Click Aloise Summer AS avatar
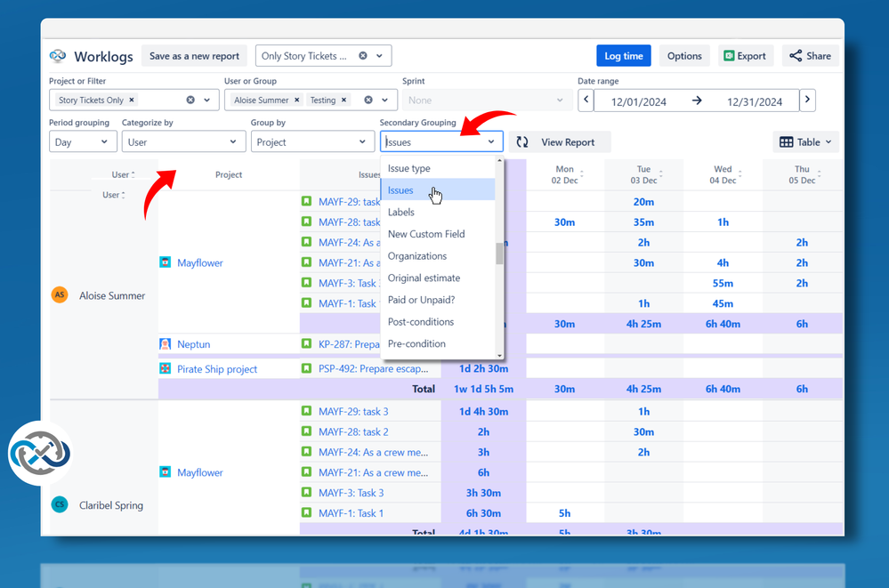The image size is (889, 588). (x=60, y=294)
